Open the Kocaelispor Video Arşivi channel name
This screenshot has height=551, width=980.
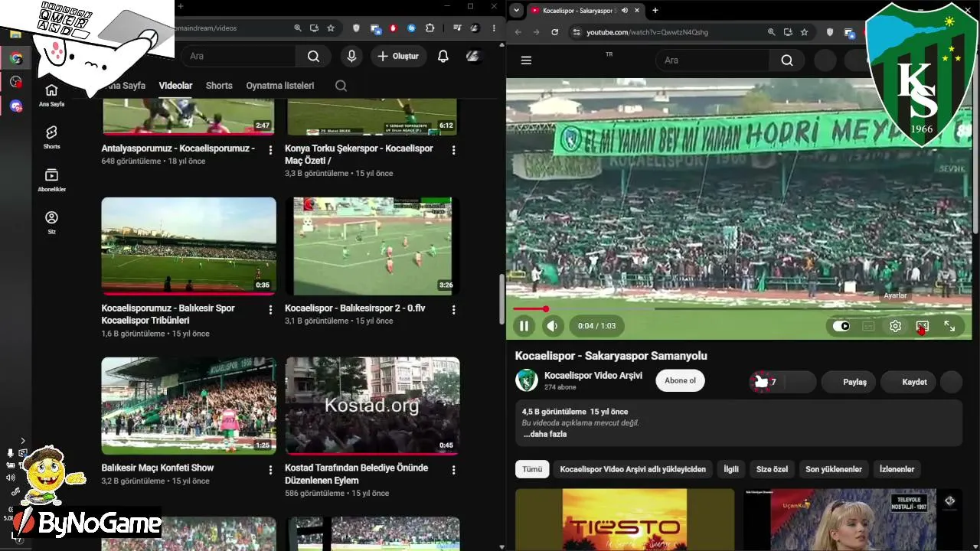point(593,376)
